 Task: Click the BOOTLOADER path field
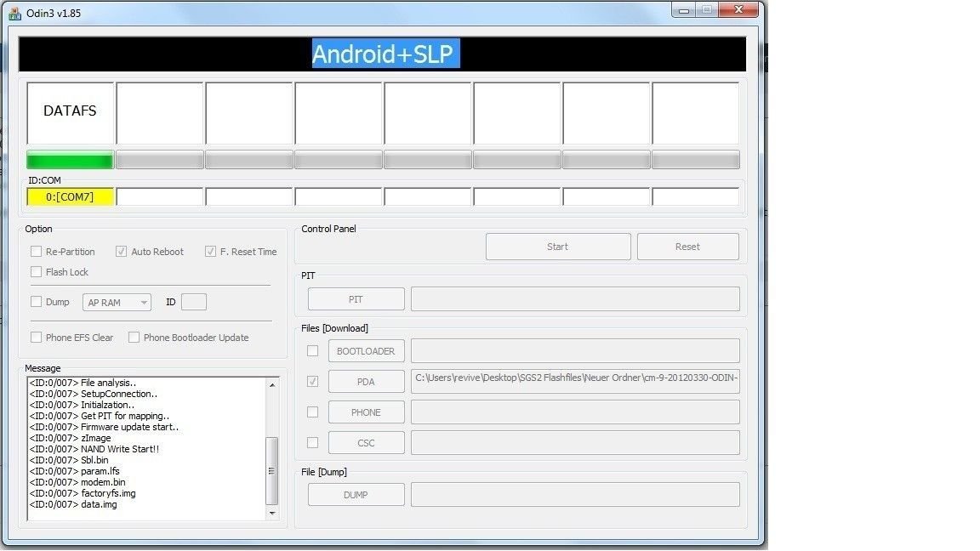tap(575, 351)
